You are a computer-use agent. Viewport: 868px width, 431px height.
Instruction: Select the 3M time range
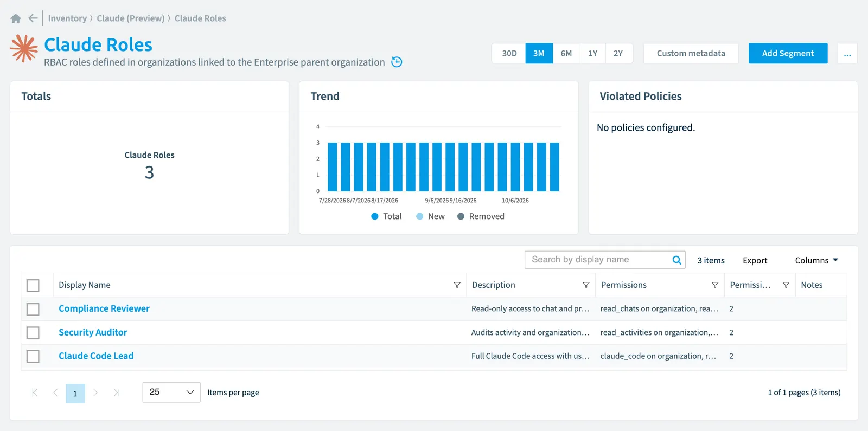pos(539,53)
